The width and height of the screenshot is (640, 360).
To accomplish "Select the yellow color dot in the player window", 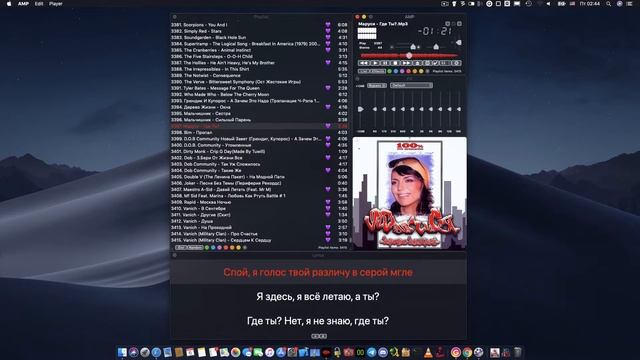I will point(421,71).
